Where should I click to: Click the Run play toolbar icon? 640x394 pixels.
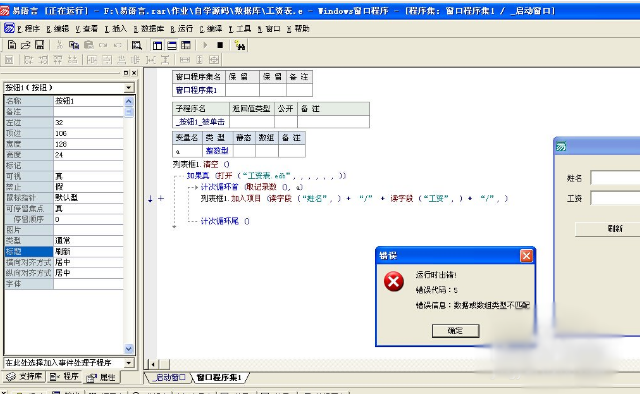point(205,45)
